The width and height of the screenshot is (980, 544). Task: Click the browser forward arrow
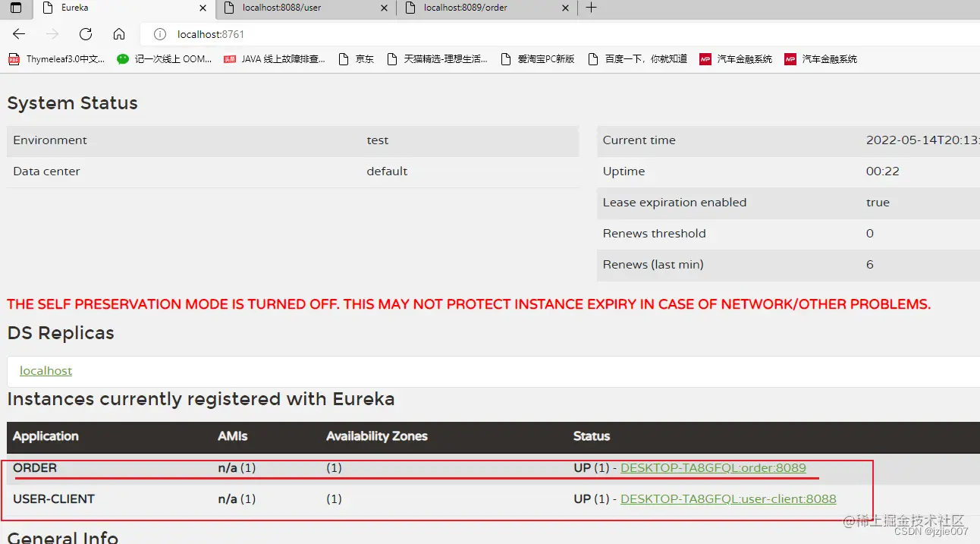[52, 34]
